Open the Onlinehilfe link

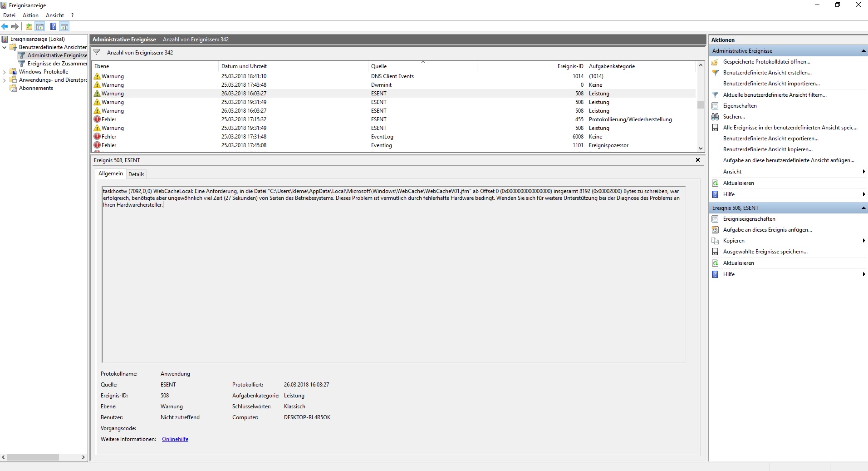click(x=175, y=439)
